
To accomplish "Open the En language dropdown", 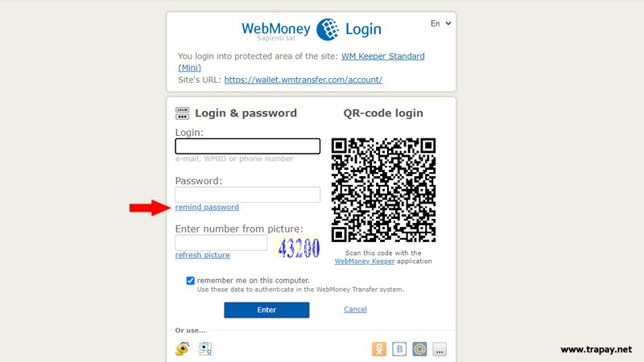I will [x=440, y=23].
